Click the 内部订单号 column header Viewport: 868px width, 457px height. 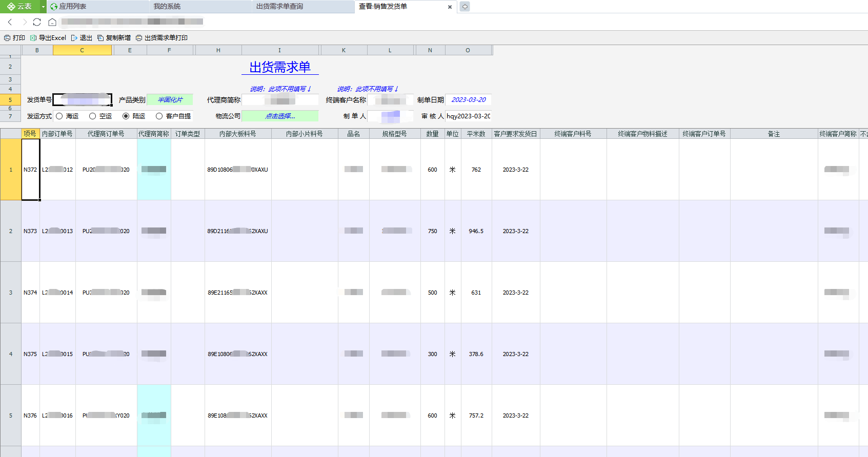click(57, 134)
